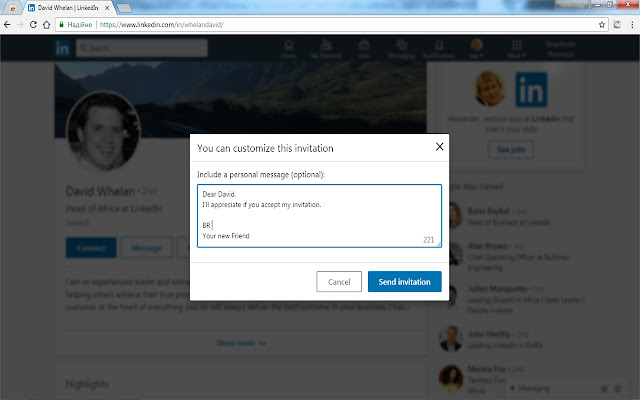Open the browser home page icon
The width and height of the screenshot is (640, 400).
(x=47, y=24)
